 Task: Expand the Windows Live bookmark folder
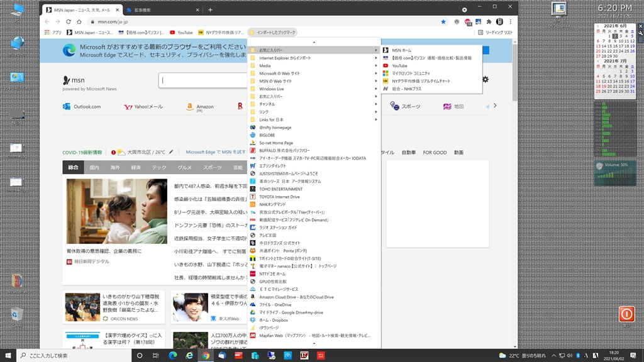pos(313,89)
